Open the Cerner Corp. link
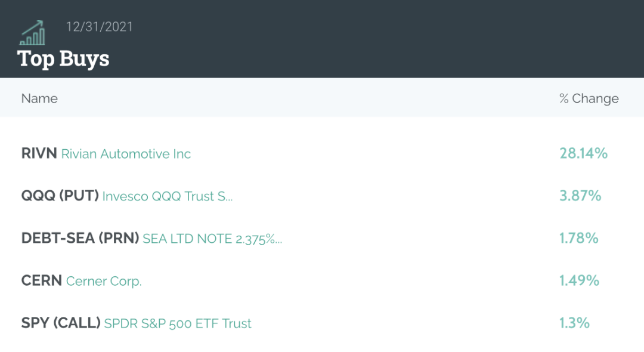644x352 pixels. point(104,281)
